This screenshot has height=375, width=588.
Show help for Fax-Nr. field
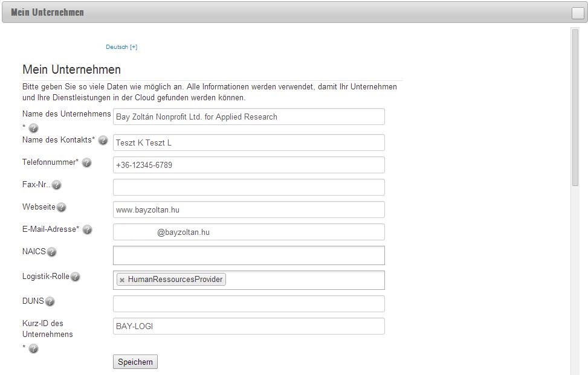(x=56, y=185)
